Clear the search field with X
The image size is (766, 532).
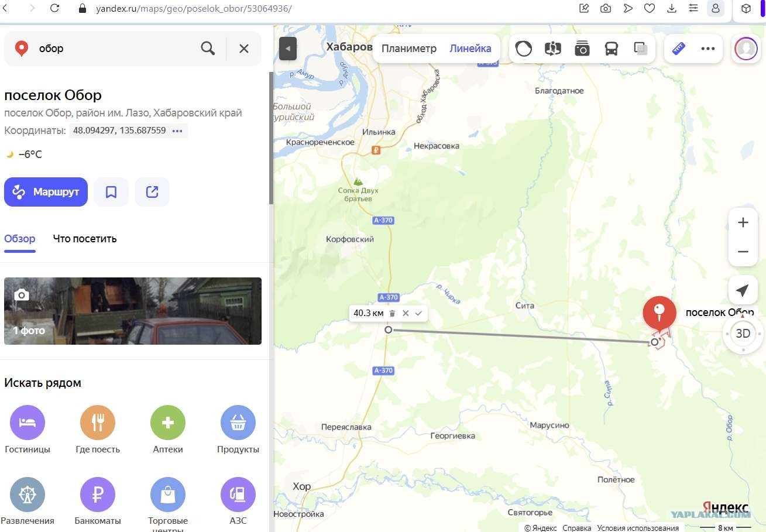coord(244,49)
